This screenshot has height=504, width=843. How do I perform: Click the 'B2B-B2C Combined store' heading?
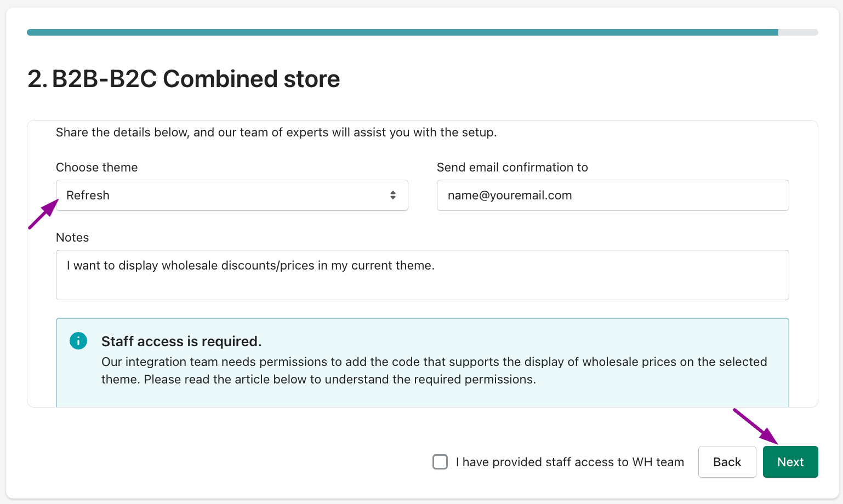pyautogui.click(x=184, y=79)
